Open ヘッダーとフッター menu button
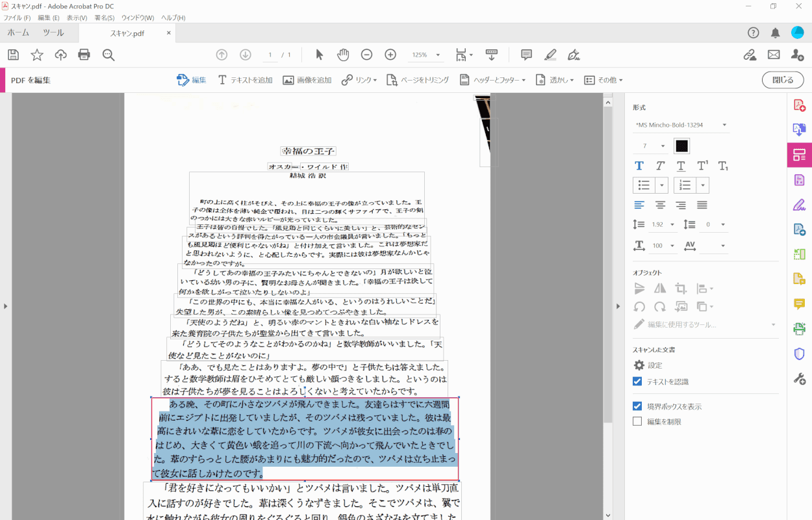This screenshot has width=812, height=520. pos(492,80)
